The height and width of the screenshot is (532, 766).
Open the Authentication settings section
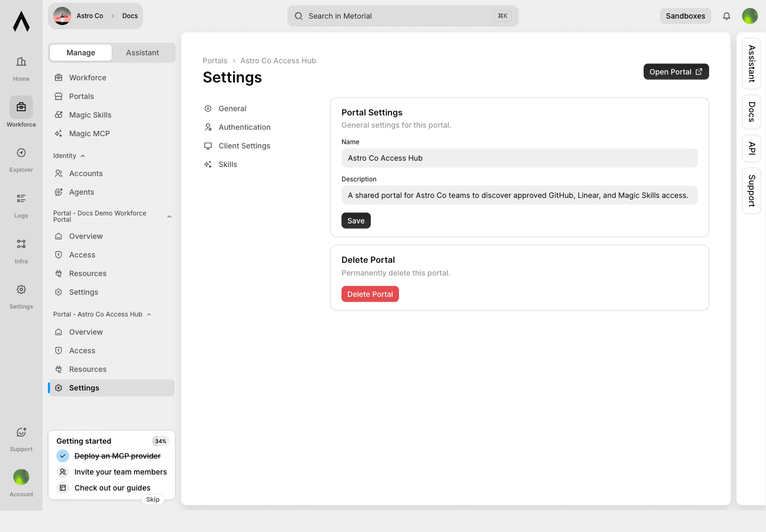[237, 127]
